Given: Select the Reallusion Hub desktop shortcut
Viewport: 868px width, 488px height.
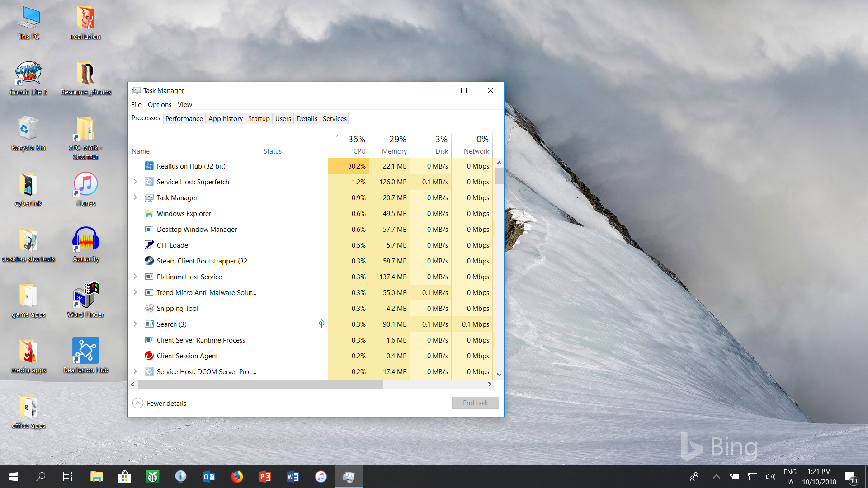Looking at the screenshot, I should [86, 356].
